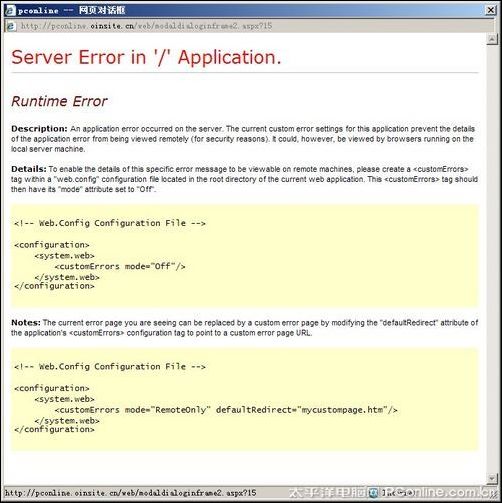Click the customErrors mode="Off" code line

120,266
